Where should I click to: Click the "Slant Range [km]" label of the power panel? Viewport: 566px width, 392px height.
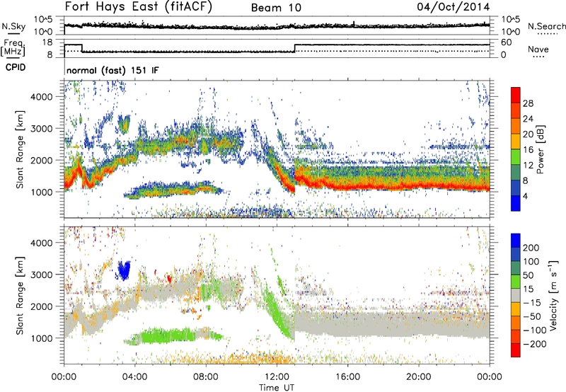click(x=20, y=149)
